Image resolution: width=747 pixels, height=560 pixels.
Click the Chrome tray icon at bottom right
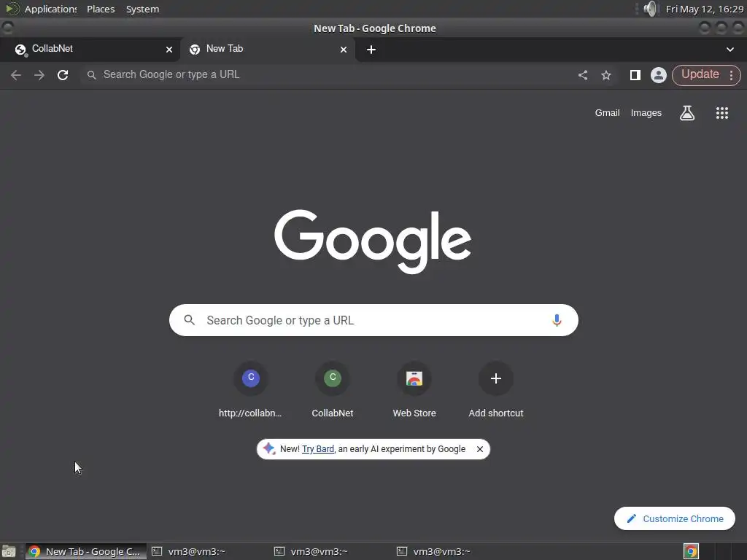coord(691,551)
